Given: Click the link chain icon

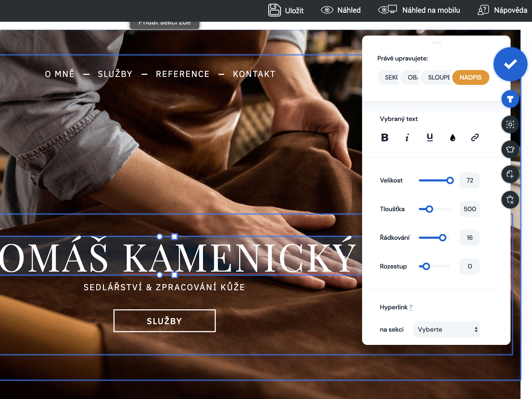Looking at the screenshot, I should [x=475, y=137].
